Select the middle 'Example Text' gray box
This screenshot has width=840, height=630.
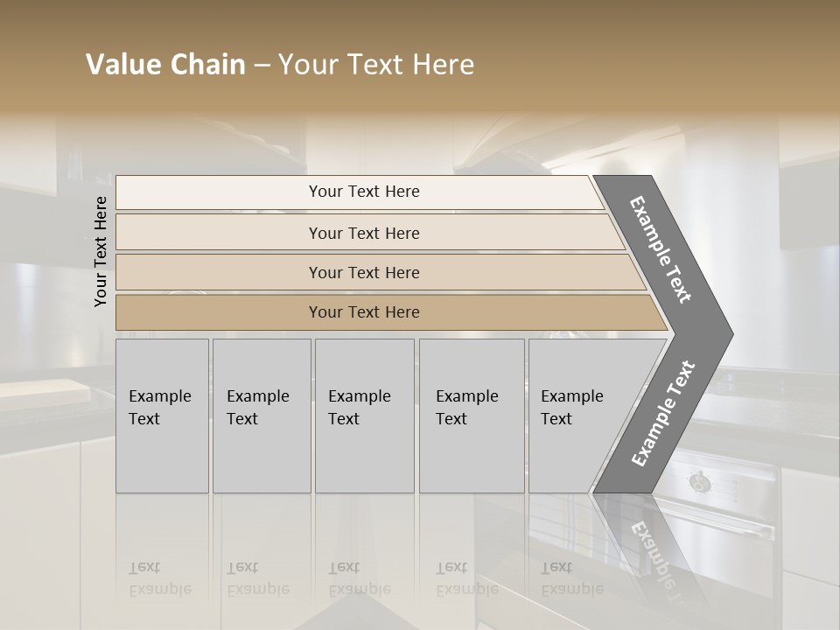363,416
